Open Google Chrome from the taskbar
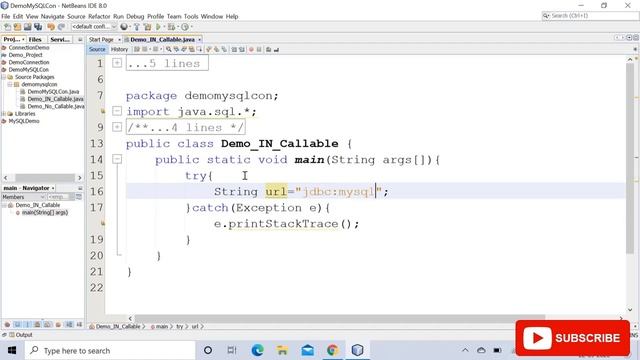The image size is (640, 360). [x=332, y=350]
